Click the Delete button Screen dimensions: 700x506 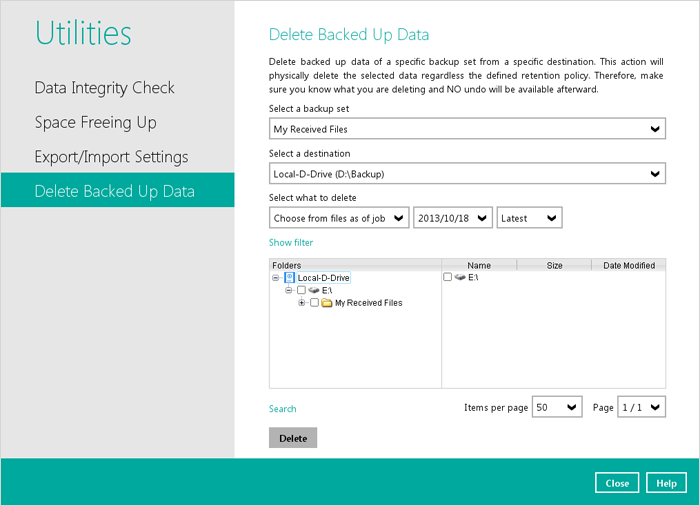(293, 438)
